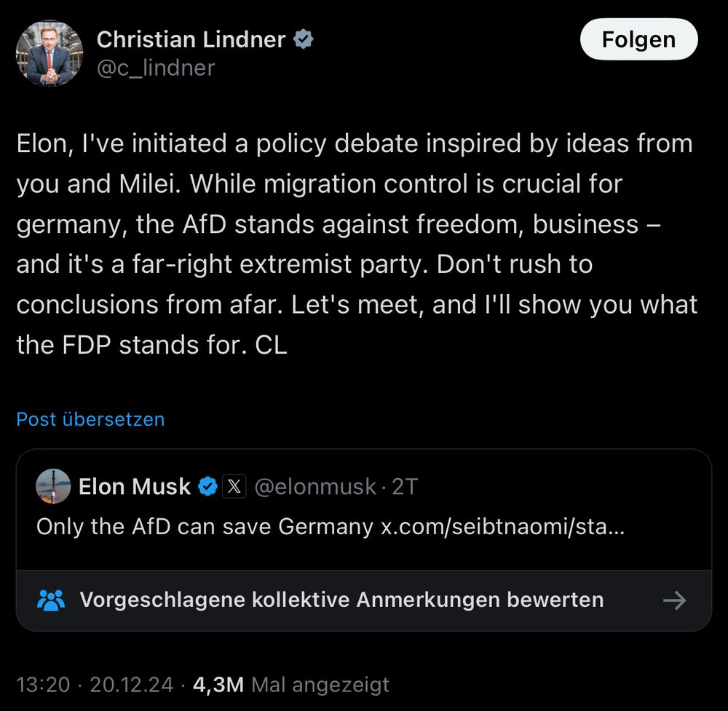Click the community notes people icon

[50, 600]
